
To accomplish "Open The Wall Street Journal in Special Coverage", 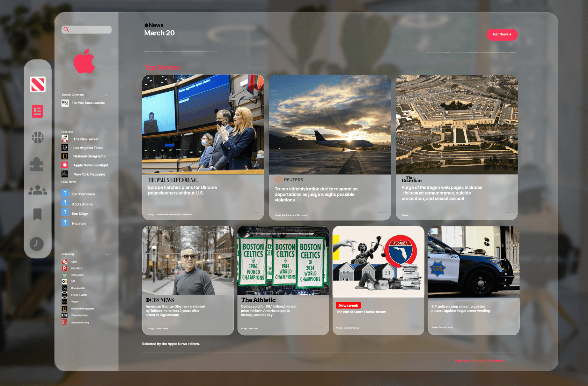I will (89, 103).
